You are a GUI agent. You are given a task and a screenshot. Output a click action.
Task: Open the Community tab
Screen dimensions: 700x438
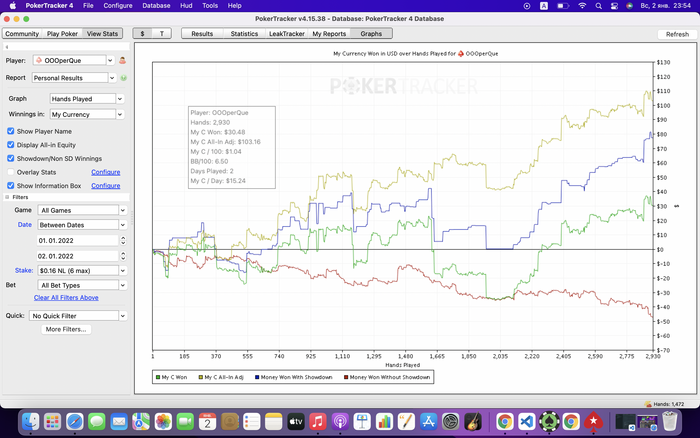[22, 33]
